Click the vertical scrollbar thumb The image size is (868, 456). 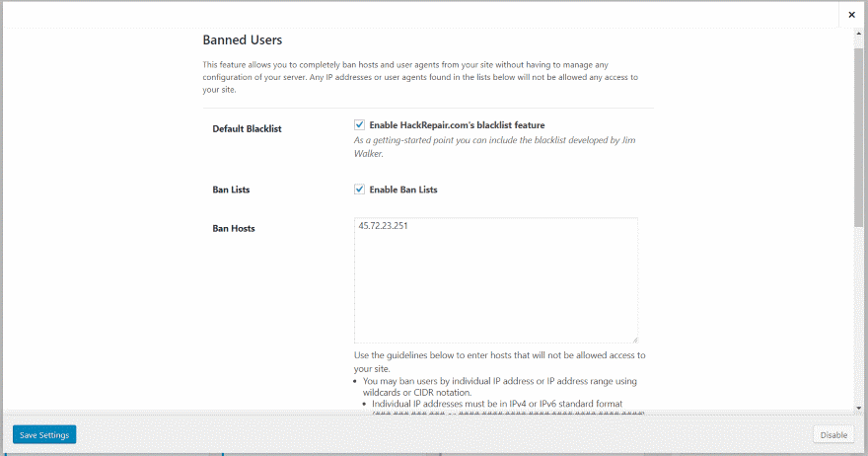point(858,137)
